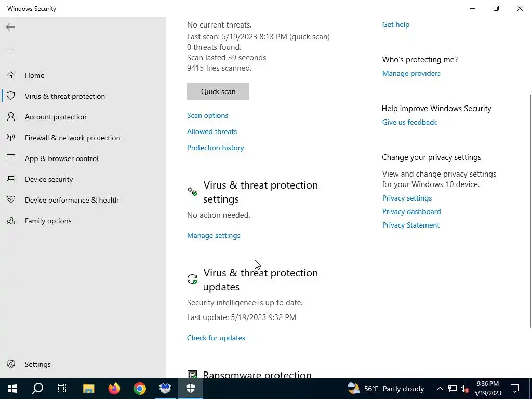Open Manage providers link
532x399 pixels.
click(411, 73)
